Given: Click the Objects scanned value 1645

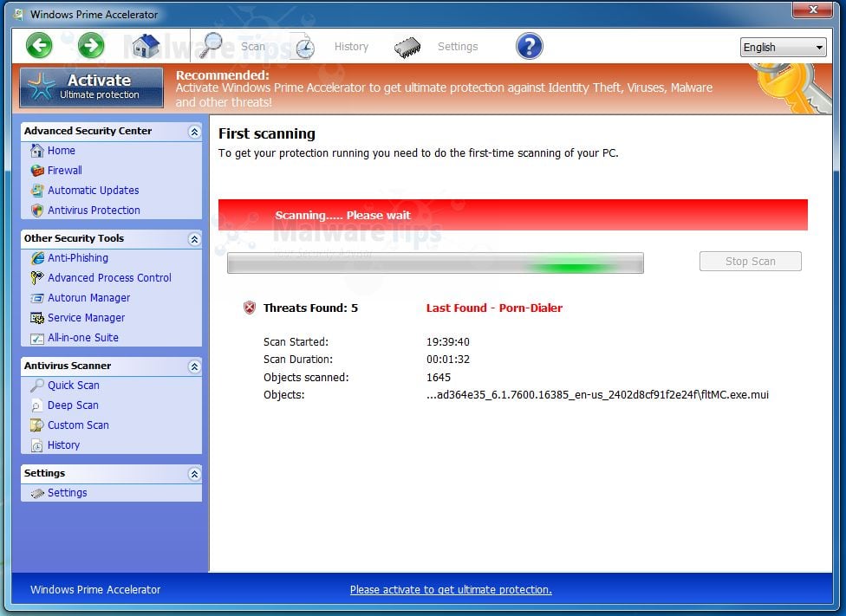Looking at the screenshot, I should (438, 378).
